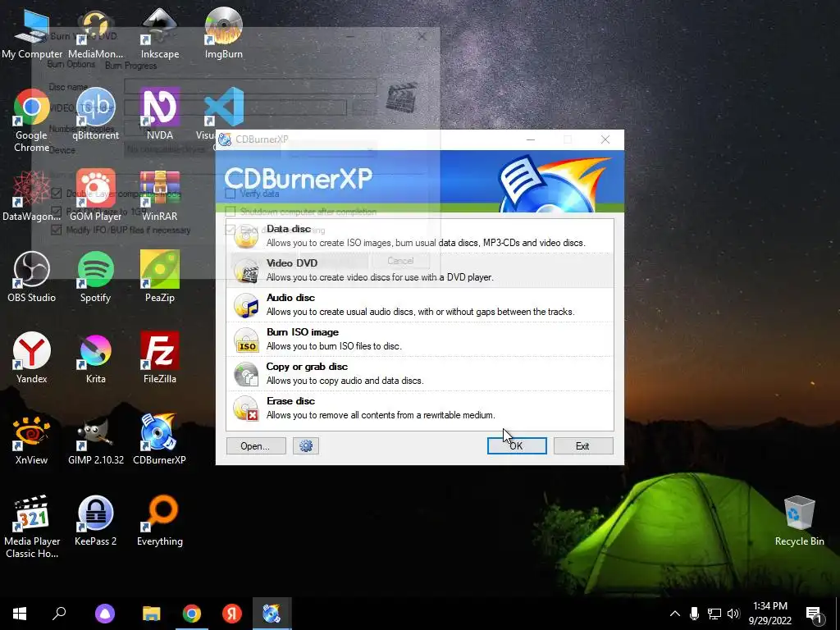Select the WinRAR desktop shortcut

tap(160, 197)
